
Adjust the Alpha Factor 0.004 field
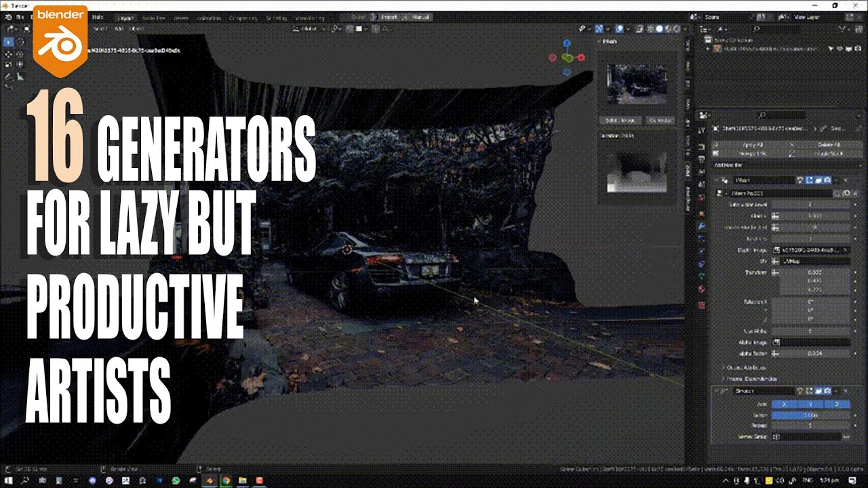coord(811,353)
